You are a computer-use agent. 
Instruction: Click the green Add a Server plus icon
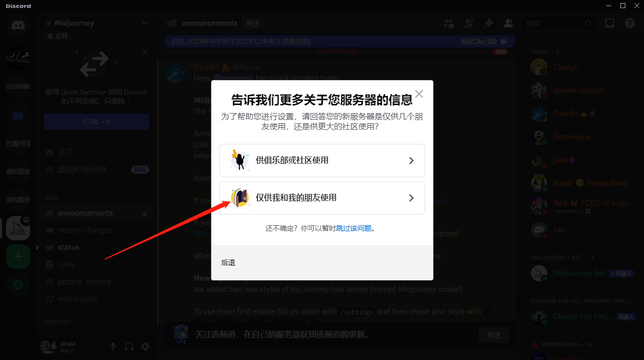point(18,256)
